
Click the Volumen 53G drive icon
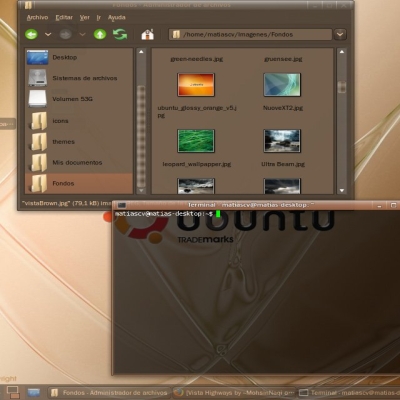(37, 99)
